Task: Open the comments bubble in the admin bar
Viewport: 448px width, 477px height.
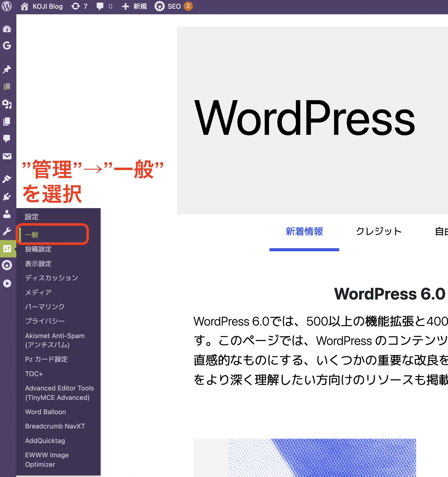Action: (x=100, y=6)
